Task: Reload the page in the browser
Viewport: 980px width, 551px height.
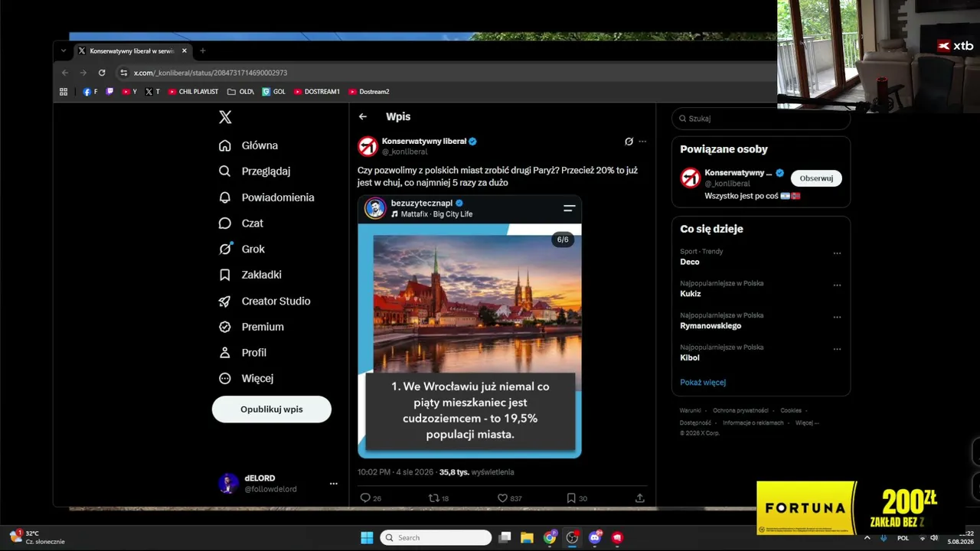Action: coord(102,73)
